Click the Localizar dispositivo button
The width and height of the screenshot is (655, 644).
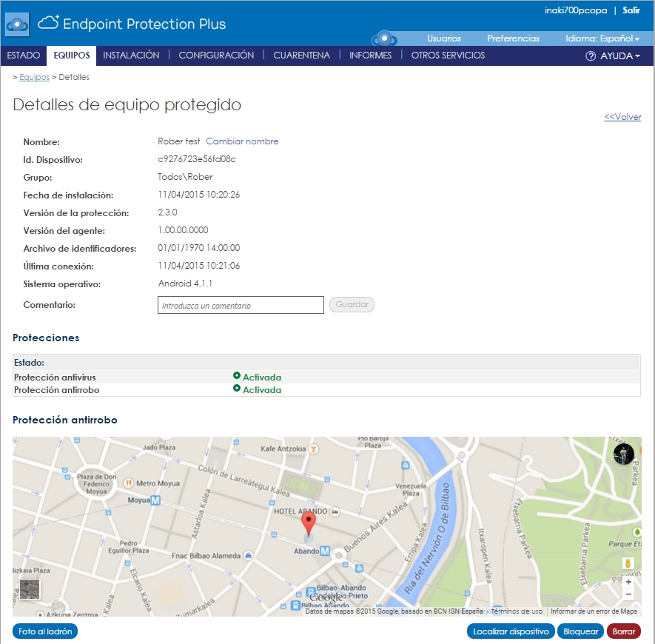click(x=511, y=631)
